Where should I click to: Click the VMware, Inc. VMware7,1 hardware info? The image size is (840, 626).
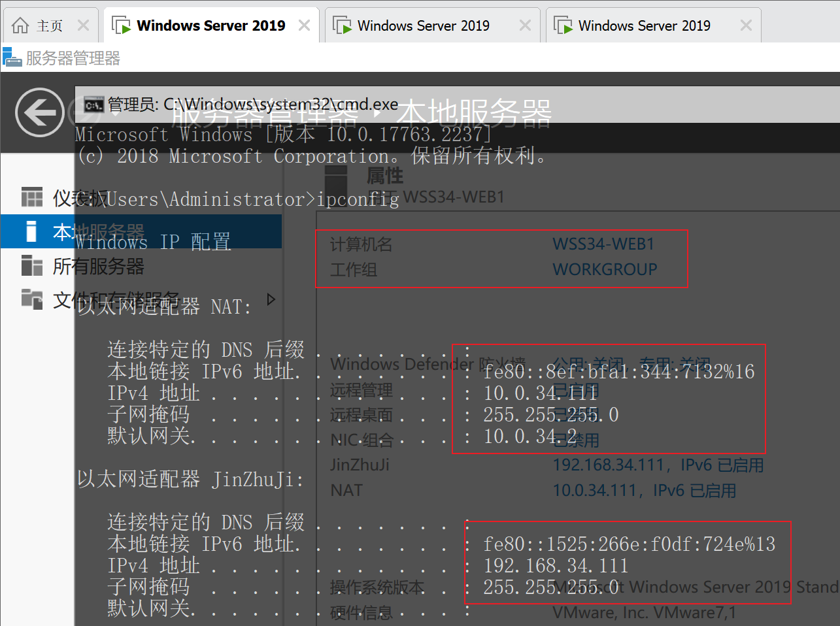[644, 612]
